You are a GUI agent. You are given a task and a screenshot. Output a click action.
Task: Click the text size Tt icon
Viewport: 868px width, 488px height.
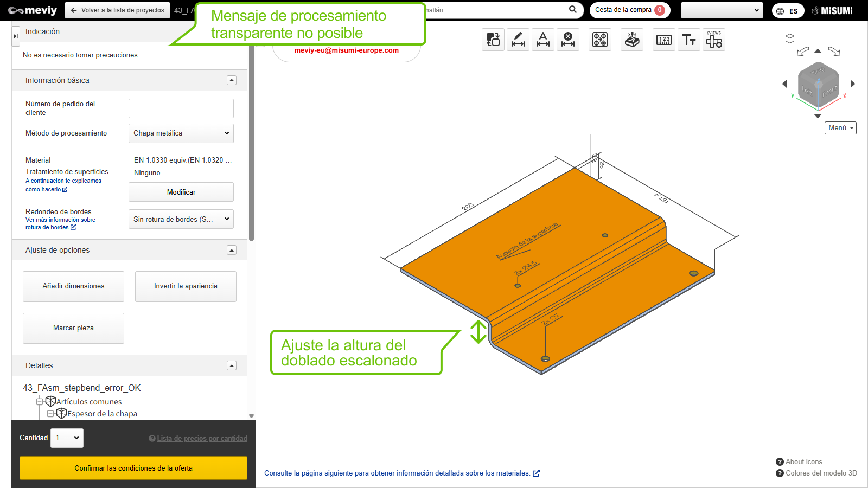[689, 40]
